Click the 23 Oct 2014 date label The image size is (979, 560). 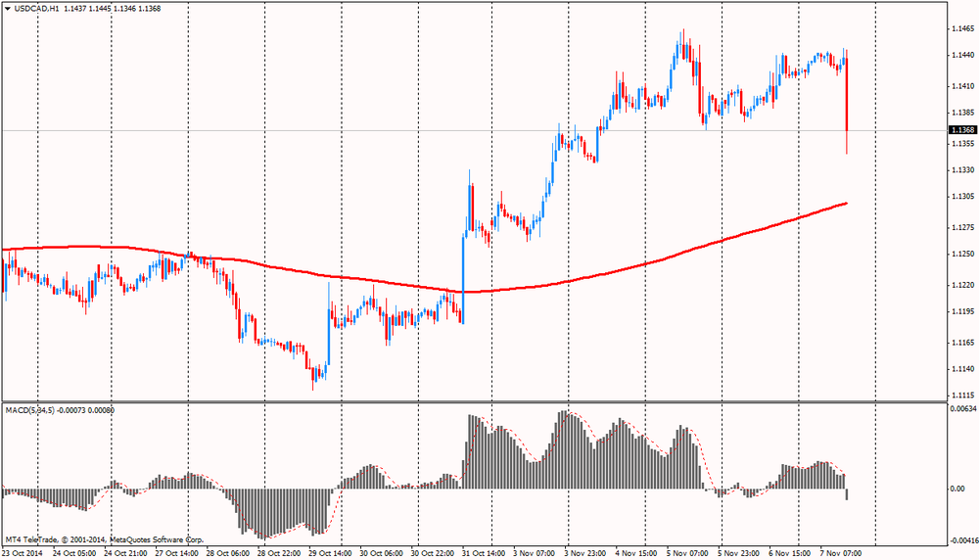coord(23,553)
